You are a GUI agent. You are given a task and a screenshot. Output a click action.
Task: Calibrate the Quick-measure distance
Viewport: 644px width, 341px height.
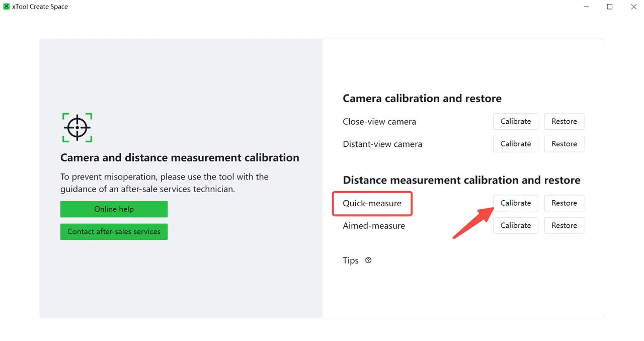tap(516, 203)
